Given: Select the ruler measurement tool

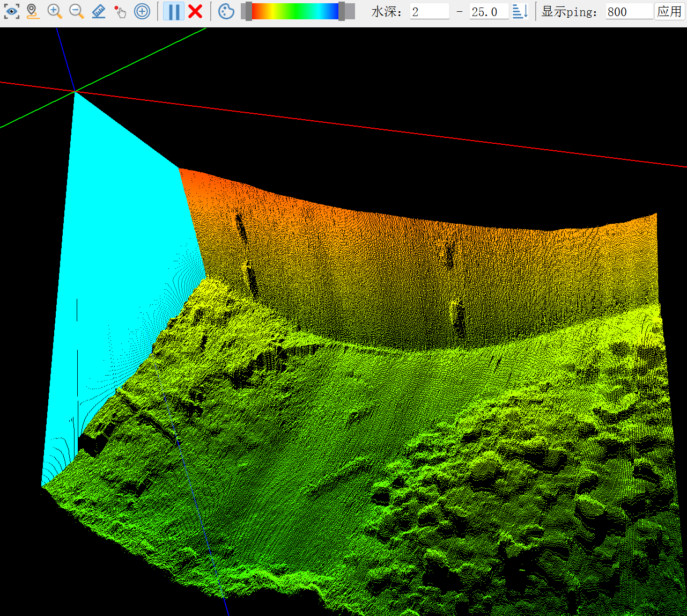Looking at the screenshot, I should (99, 11).
